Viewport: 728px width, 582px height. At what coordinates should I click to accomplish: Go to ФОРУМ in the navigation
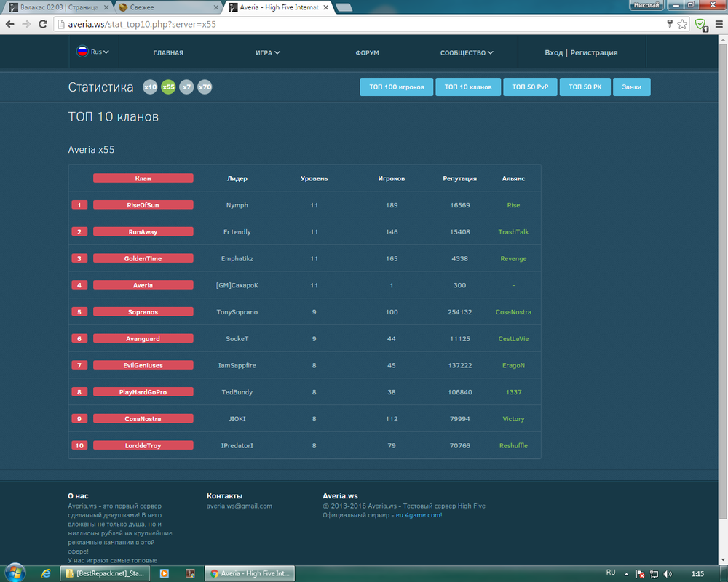tap(367, 53)
